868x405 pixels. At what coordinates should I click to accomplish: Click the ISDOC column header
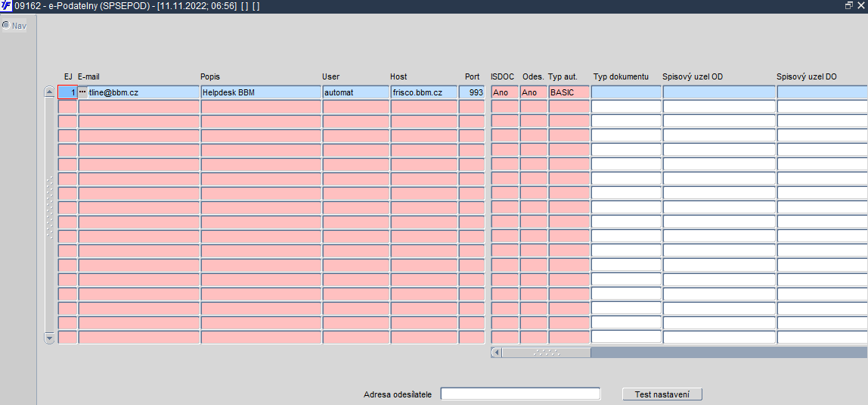(502, 76)
